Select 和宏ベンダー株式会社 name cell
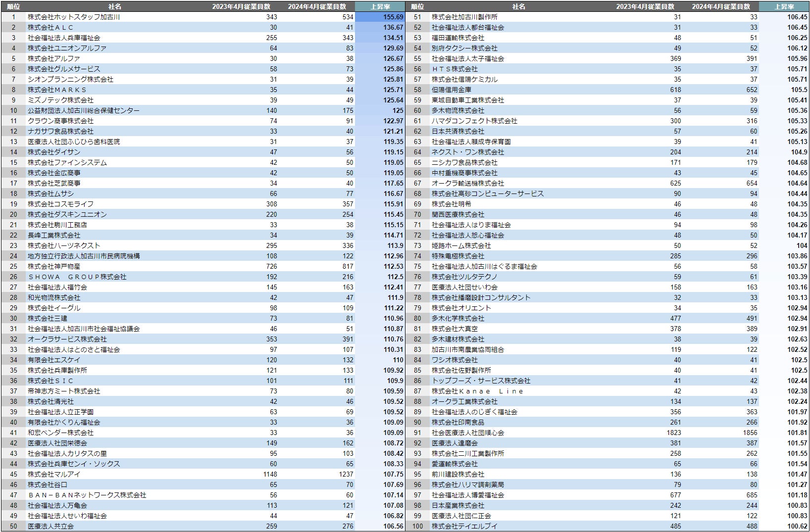The height and width of the screenshot is (532, 810). point(60,433)
